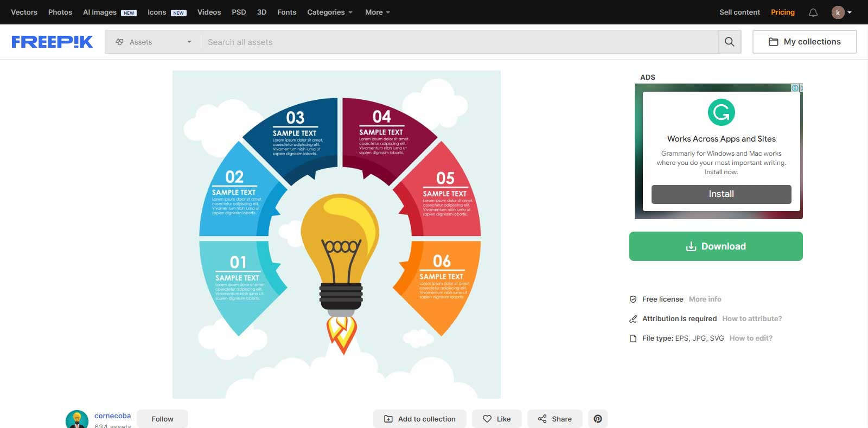The height and width of the screenshot is (428, 868).
Task: Click cornecoba author avatar
Action: 77,420
